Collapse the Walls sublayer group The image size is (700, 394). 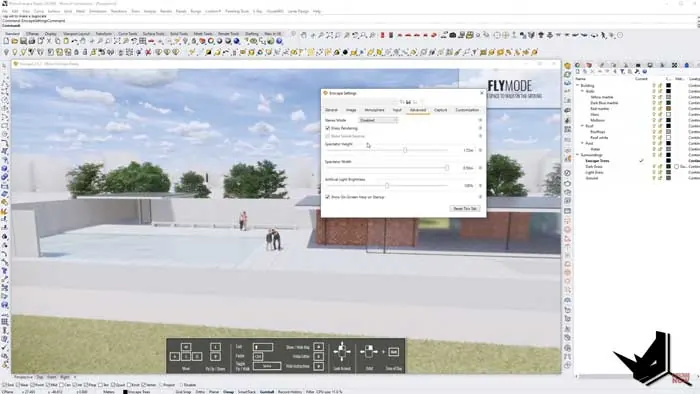point(582,91)
